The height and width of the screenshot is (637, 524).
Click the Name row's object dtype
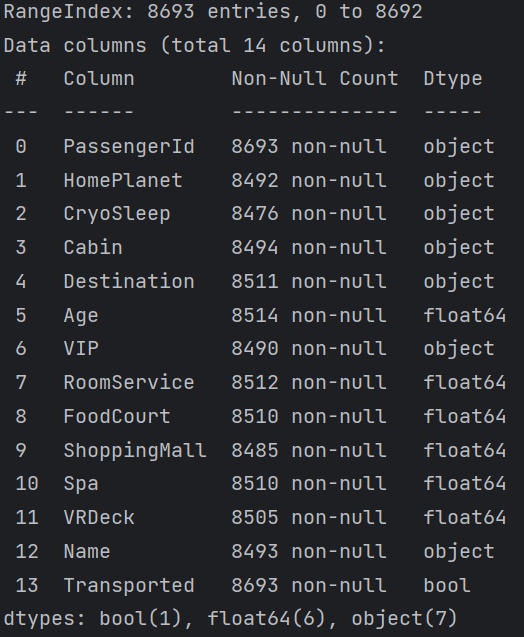coord(459,552)
